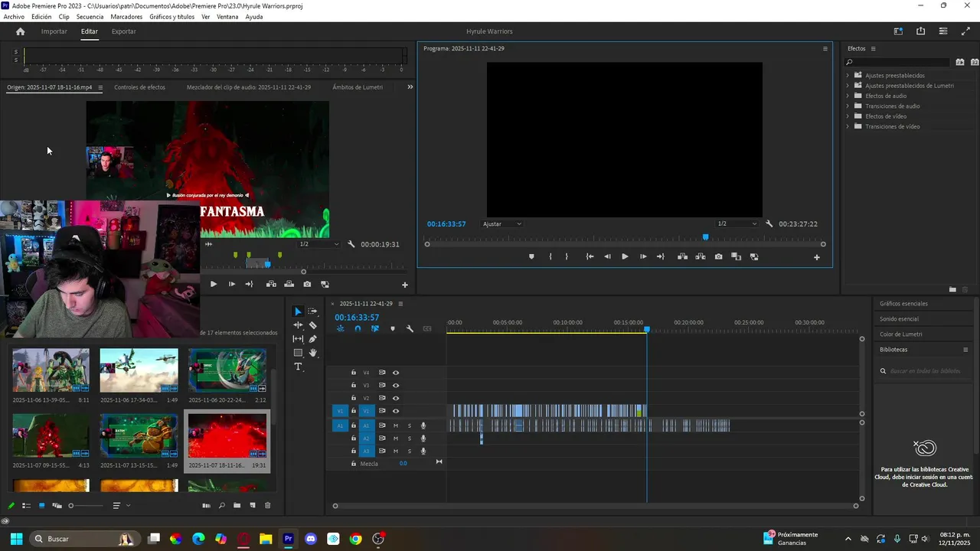Screen dimensions: 980x551
Task: Switch to Controles de efectos tab
Action: pyautogui.click(x=139, y=87)
